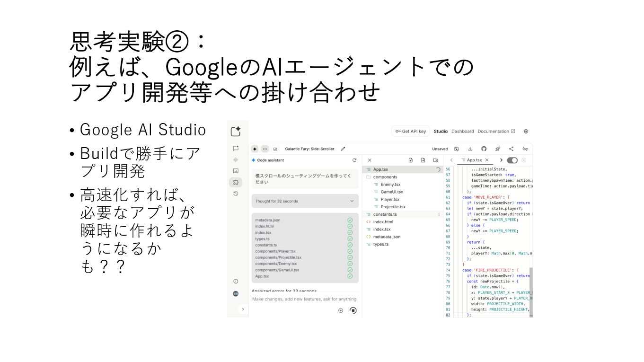
Task: Switch to the Studio tab
Action: tap(441, 131)
